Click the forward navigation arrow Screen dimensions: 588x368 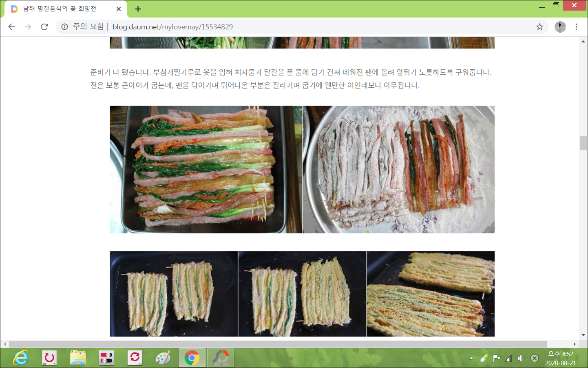click(x=28, y=27)
